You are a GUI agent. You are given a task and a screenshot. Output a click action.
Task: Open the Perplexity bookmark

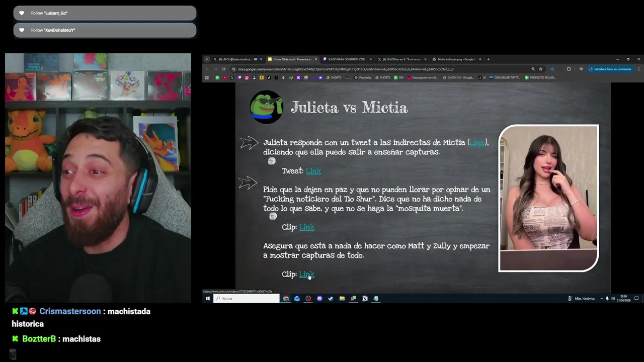coord(362,77)
